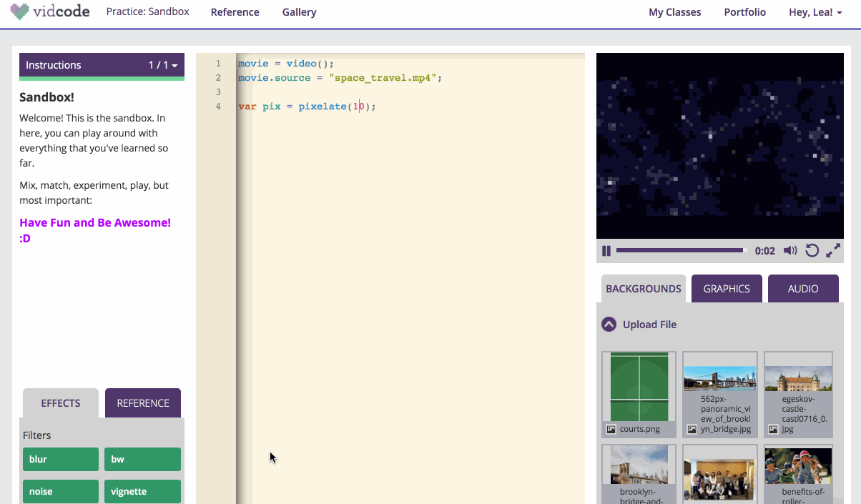This screenshot has width=861, height=504.
Task: Pause the video preview
Action: point(606,251)
